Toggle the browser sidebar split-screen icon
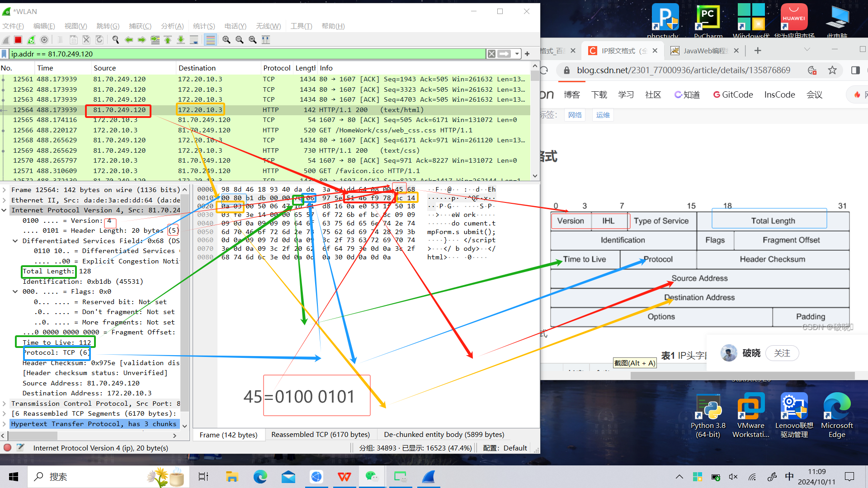Viewport: 868px width, 488px height. (x=855, y=70)
